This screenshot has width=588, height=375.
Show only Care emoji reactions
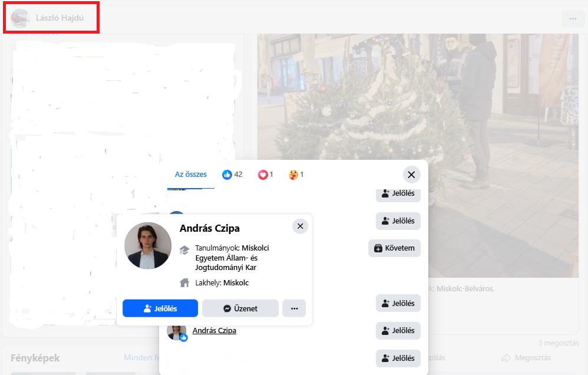[296, 175]
